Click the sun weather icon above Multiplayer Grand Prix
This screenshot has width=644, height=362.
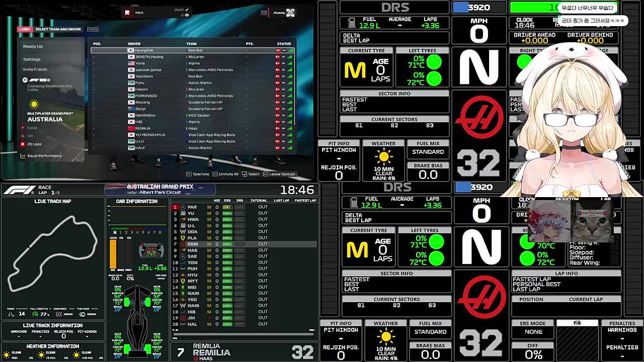pyautogui.click(x=34, y=104)
